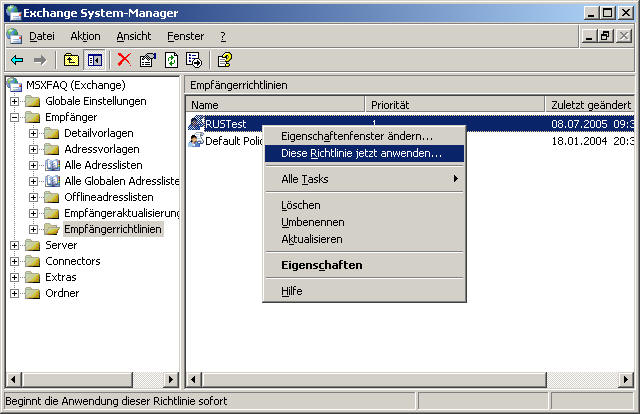The height and width of the screenshot is (414, 640).
Task: Expand the Extras node
Action: [x=14, y=277]
